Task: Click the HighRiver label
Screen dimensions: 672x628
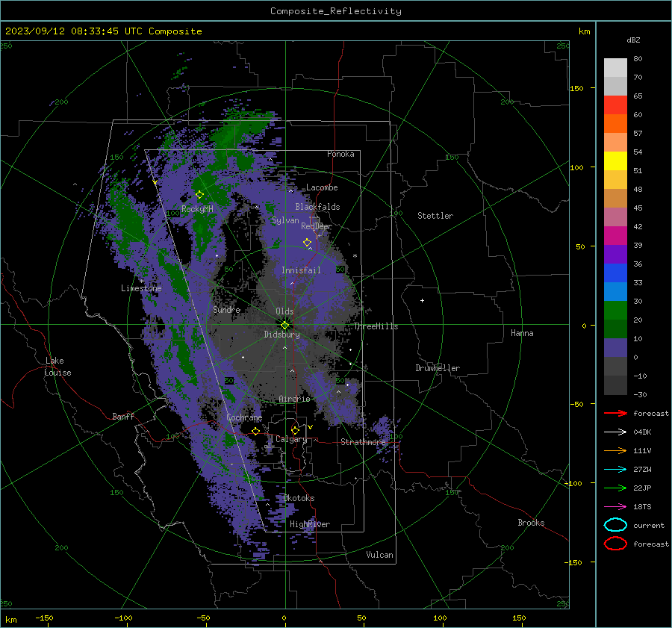Action: [x=310, y=524]
